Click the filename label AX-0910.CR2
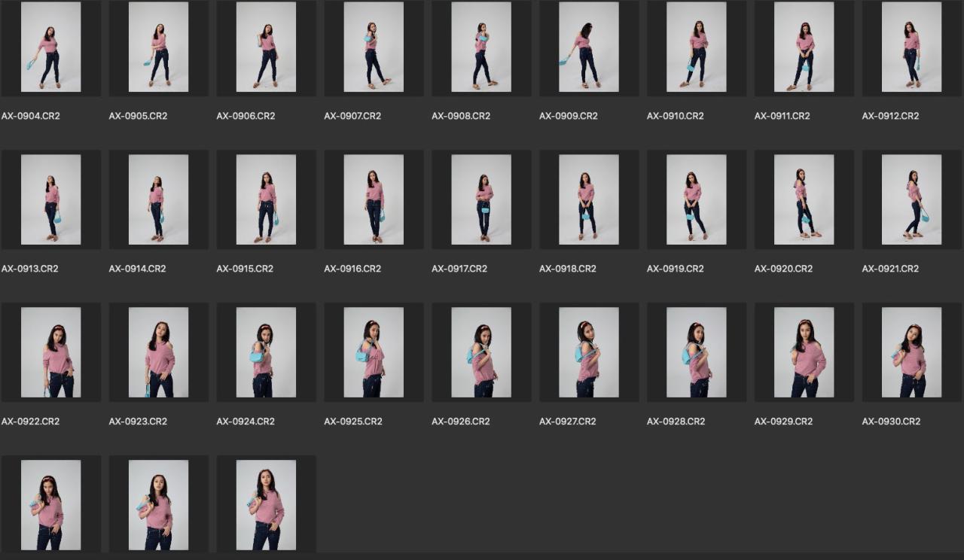Image resolution: width=964 pixels, height=560 pixels. (675, 116)
